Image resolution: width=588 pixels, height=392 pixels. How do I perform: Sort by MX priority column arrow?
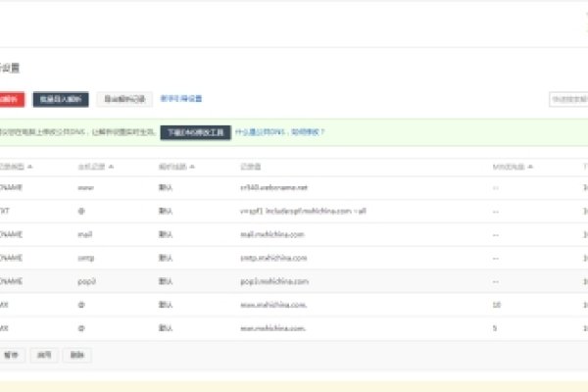pyautogui.click(x=530, y=167)
